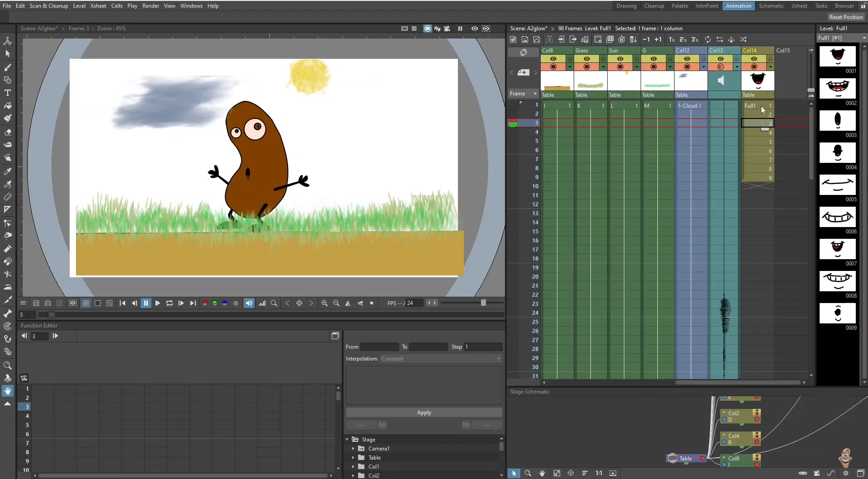
Task: Switch to the Schematic room tab
Action: click(771, 6)
